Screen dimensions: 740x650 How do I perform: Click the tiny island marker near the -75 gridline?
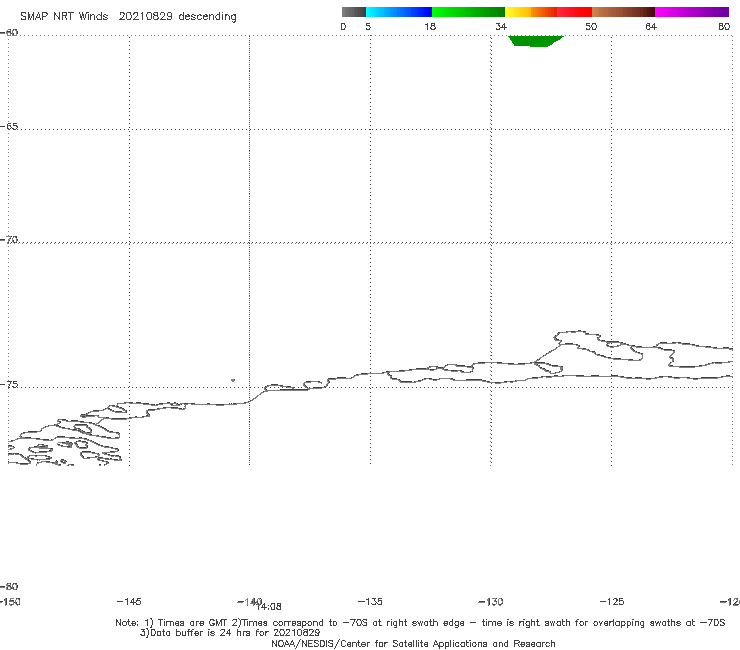point(233,380)
